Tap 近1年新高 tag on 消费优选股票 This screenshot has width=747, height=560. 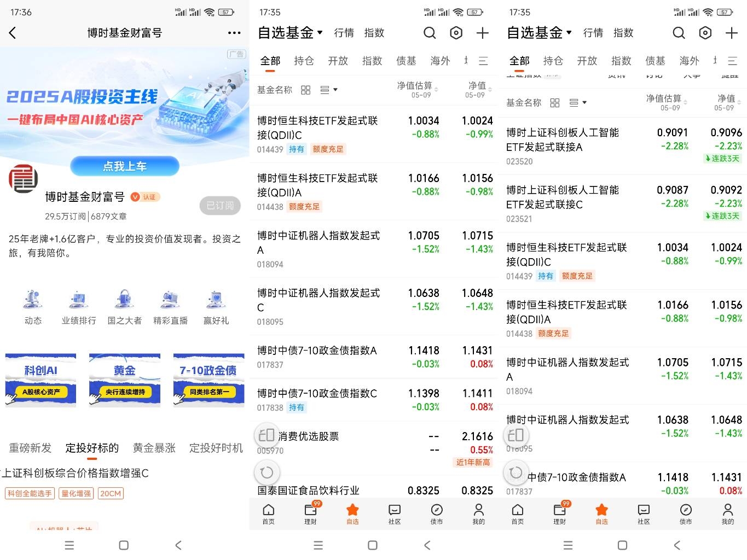pyautogui.click(x=473, y=463)
